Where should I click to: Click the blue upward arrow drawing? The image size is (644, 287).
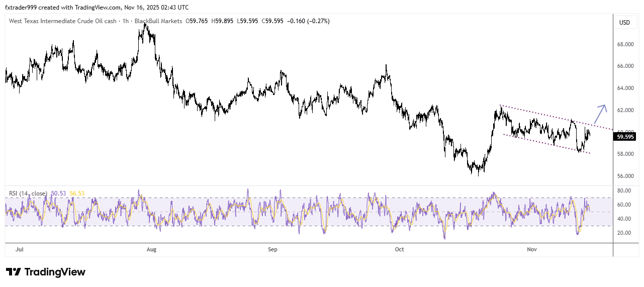(600, 114)
